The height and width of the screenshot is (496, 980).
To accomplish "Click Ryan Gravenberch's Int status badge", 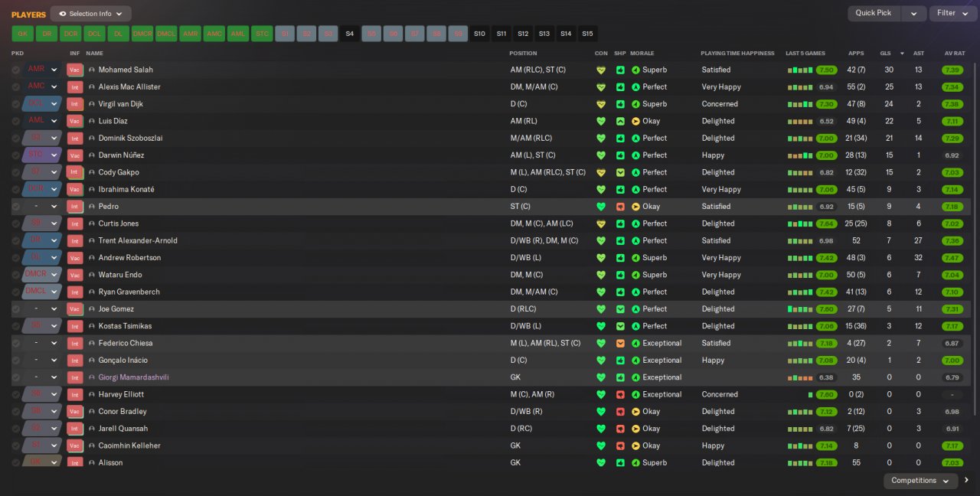I will [75, 292].
